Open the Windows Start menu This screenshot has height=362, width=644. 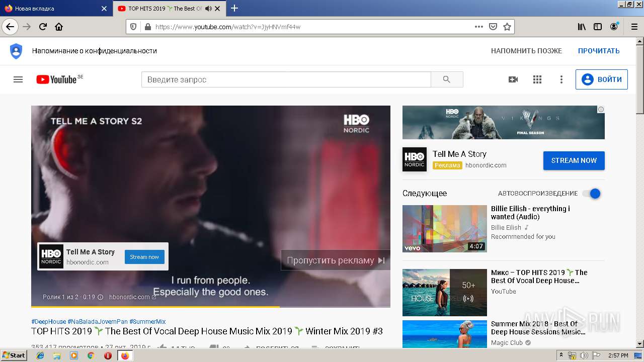tap(14, 355)
